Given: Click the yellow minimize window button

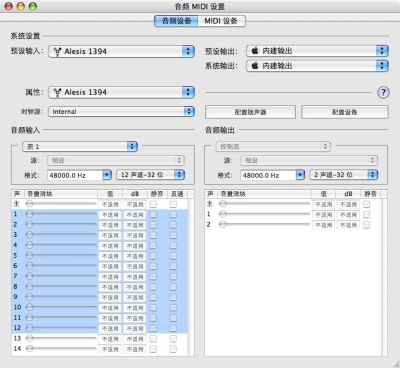Looking at the screenshot, I should click(x=21, y=6).
